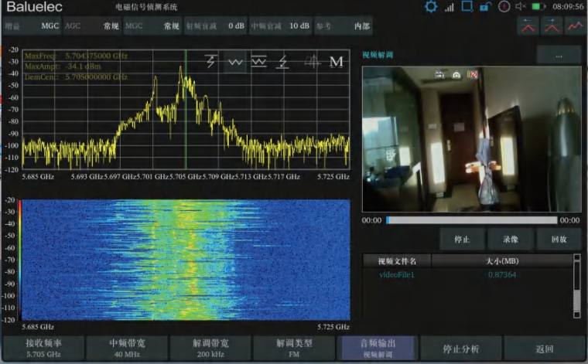This screenshot has height=364, width=588.
Task: Select the first lightning peak-search icon
Action: [x=210, y=62]
